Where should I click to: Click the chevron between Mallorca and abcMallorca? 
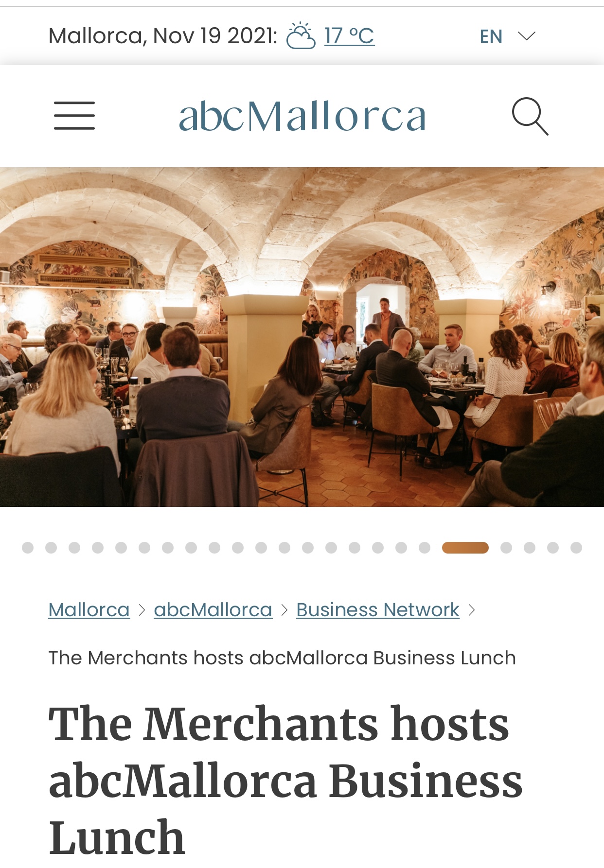[x=142, y=610]
